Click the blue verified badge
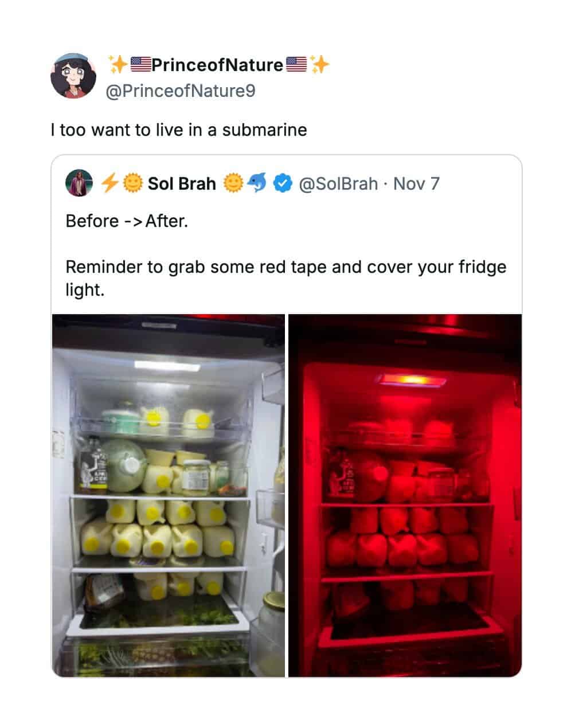The width and height of the screenshot is (571, 728). 282,183
